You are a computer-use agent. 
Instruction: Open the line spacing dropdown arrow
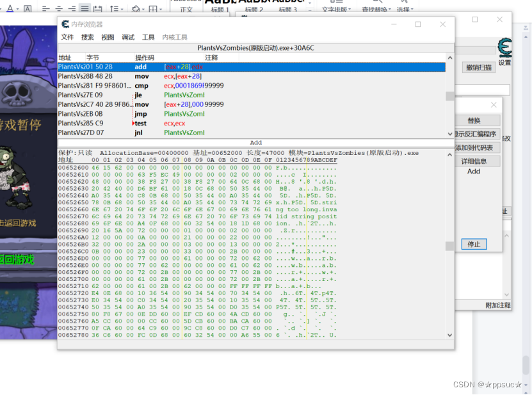(x=122, y=9)
